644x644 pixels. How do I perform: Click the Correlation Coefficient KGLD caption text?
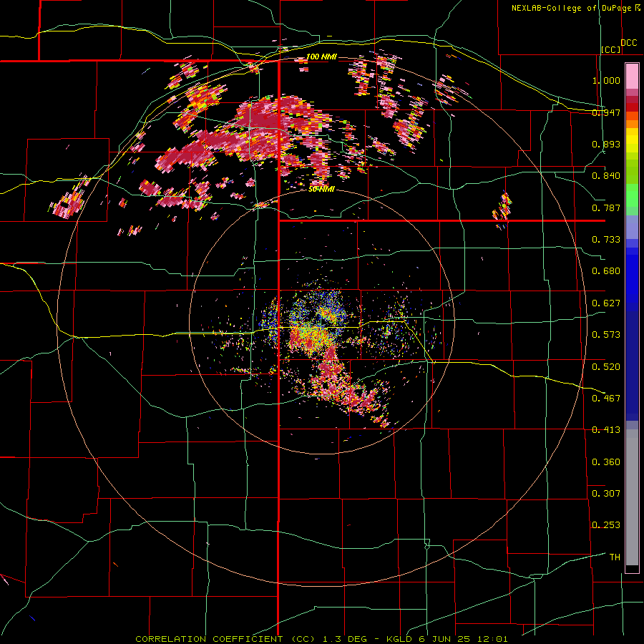(x=321, y=639)
